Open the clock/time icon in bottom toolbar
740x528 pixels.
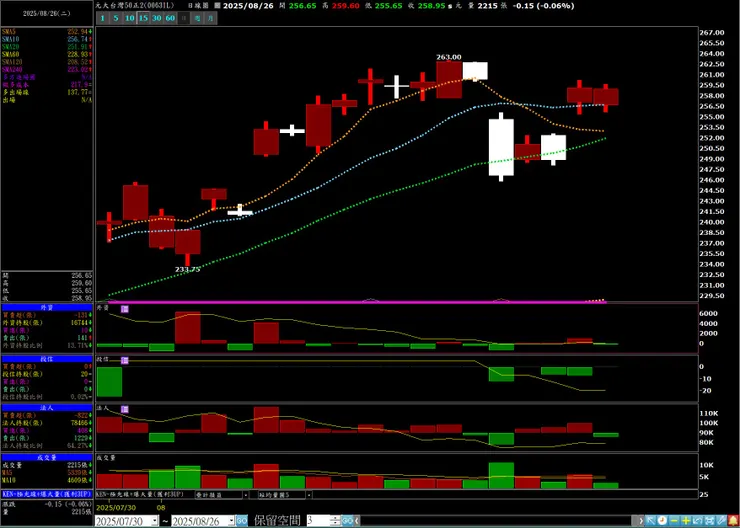(662, 520)
